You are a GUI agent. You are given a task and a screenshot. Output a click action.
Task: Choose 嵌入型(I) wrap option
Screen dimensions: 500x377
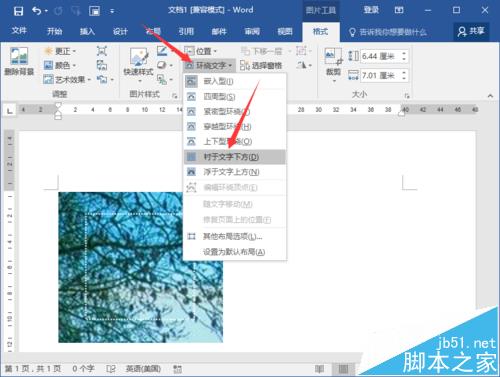point(235,81)
